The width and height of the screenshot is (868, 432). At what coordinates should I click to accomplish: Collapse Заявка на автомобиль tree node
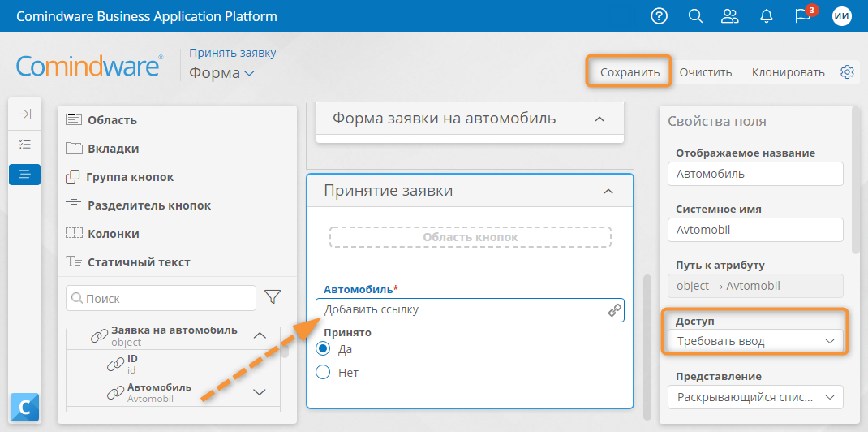tap(260, 335)
